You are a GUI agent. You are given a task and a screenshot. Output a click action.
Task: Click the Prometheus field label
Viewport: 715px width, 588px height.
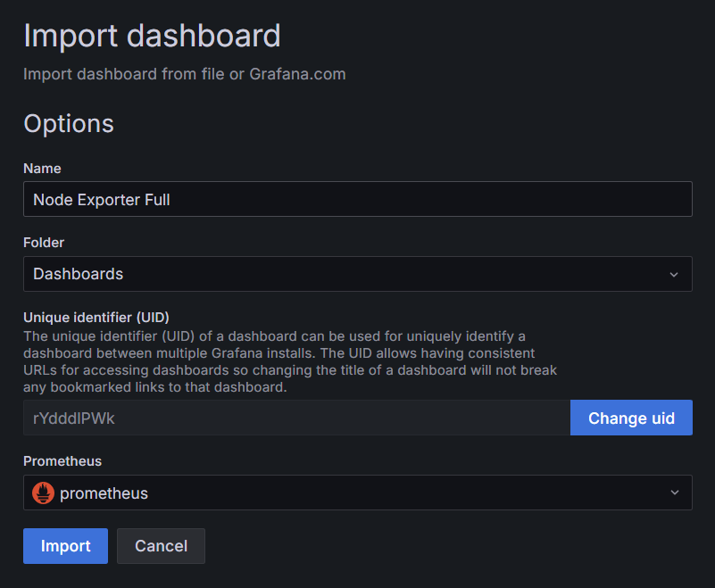62,461
